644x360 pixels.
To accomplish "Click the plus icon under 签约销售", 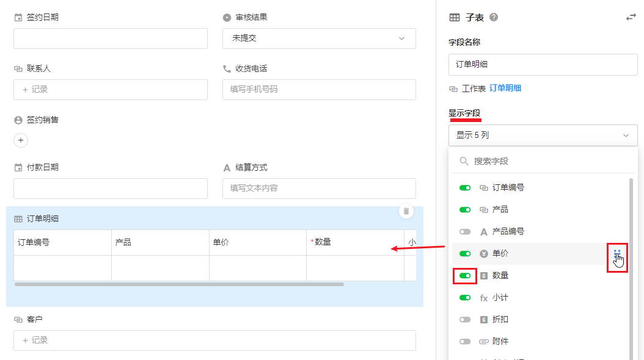I will tap(21, 140).
